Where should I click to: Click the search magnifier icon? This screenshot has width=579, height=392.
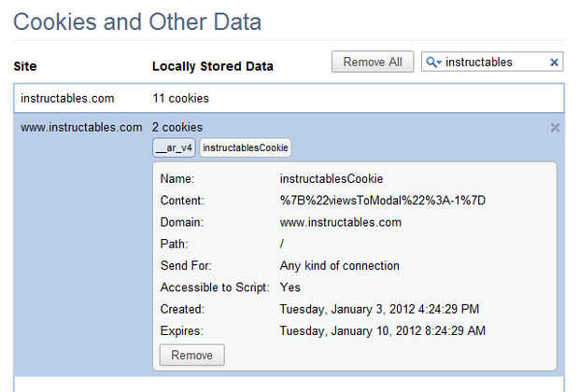pos(433,63)
